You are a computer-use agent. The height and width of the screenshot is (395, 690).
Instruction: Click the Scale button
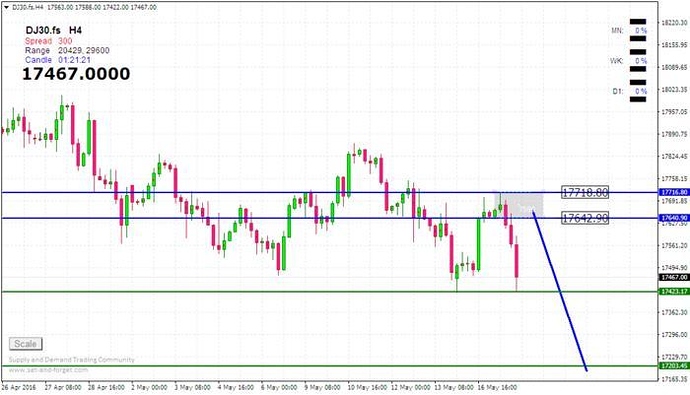(26, 344)
